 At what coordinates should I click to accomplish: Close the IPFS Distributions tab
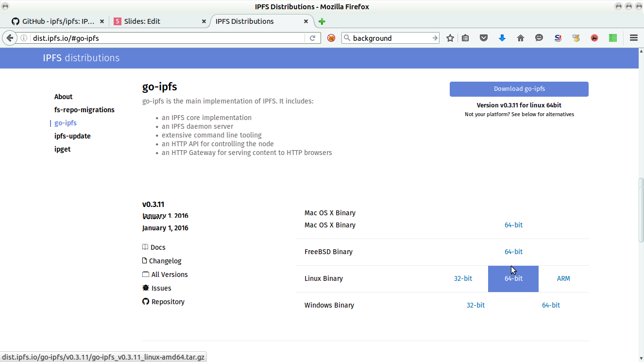[x=306, y=21]
